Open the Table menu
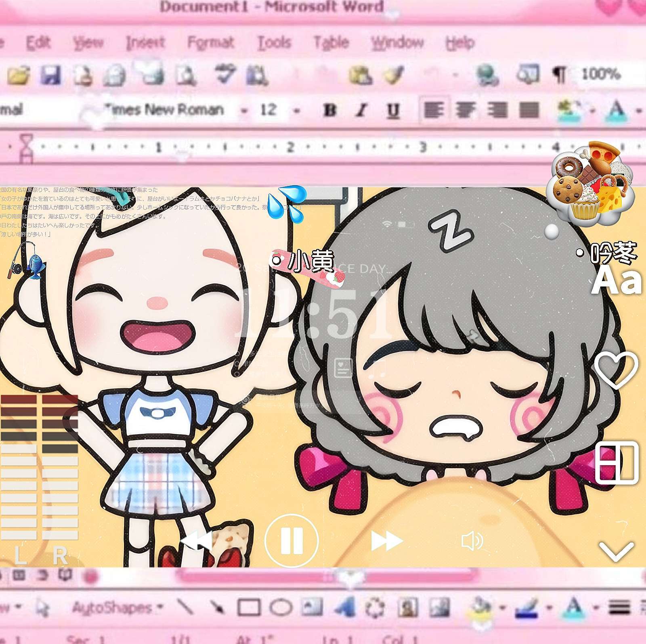 pos(331,42)
